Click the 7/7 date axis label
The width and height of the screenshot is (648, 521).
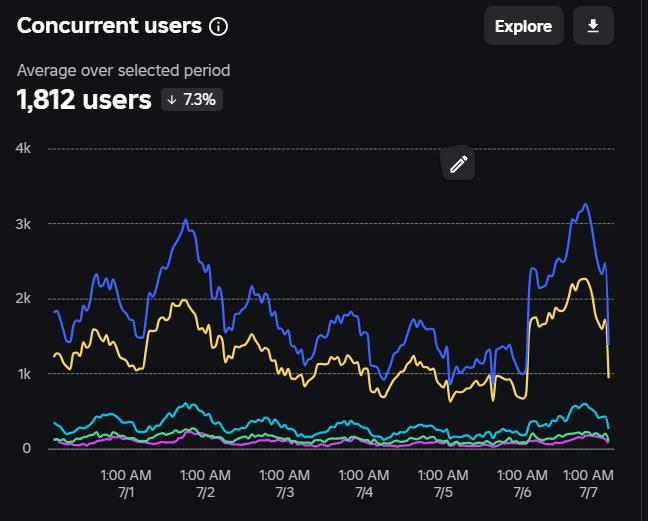(x=589, y=493)
